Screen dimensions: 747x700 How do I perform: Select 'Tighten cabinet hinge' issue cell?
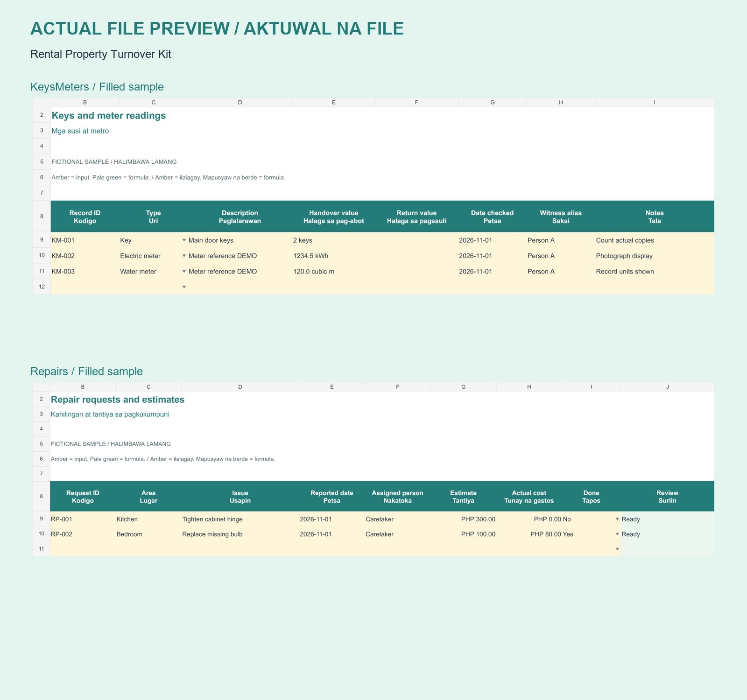240,519
